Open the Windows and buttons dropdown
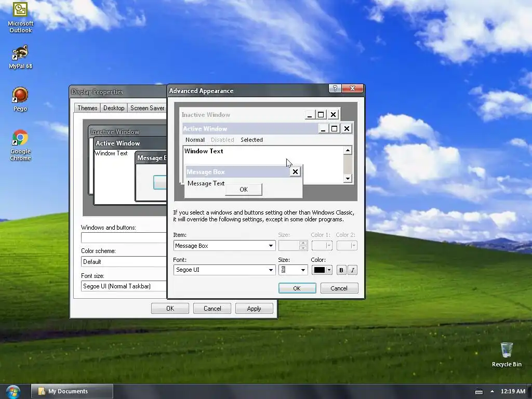The height and width of the screenshot is (399, 532). pos(124,237)
